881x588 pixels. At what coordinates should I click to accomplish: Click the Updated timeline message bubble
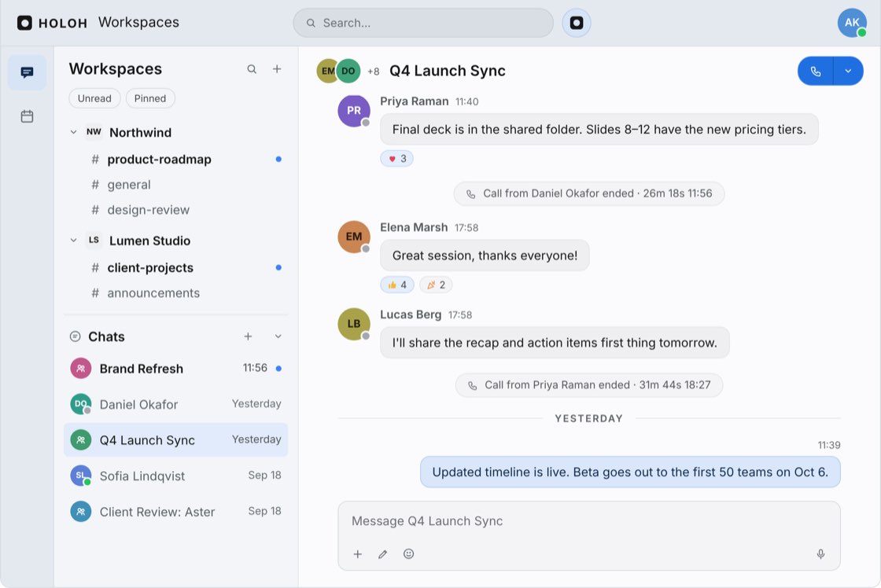(630, 472)
